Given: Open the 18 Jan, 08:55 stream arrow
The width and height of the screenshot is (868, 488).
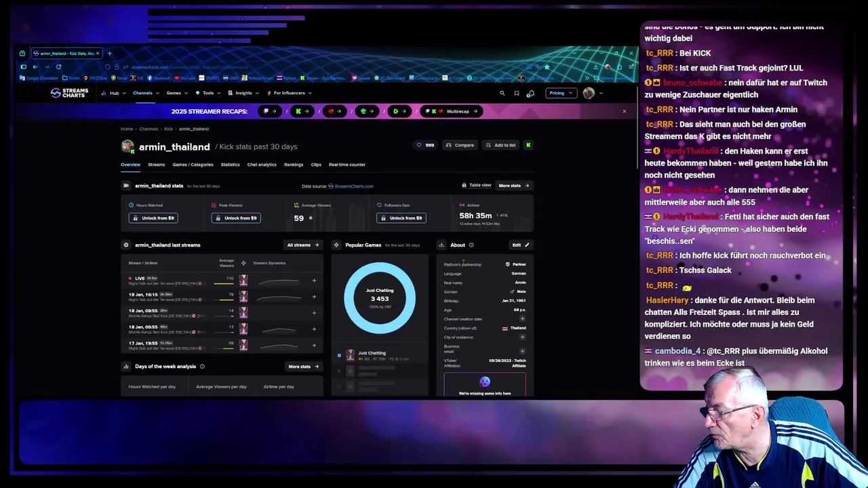Looking at the screenshot, I should coord(314,312).
